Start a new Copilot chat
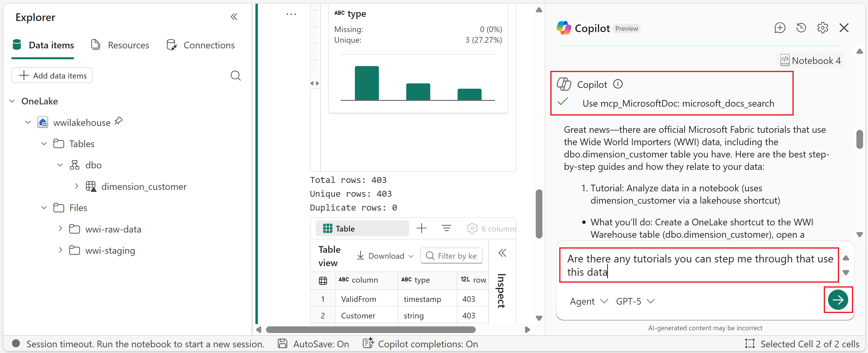 click(x=780, y=28)
